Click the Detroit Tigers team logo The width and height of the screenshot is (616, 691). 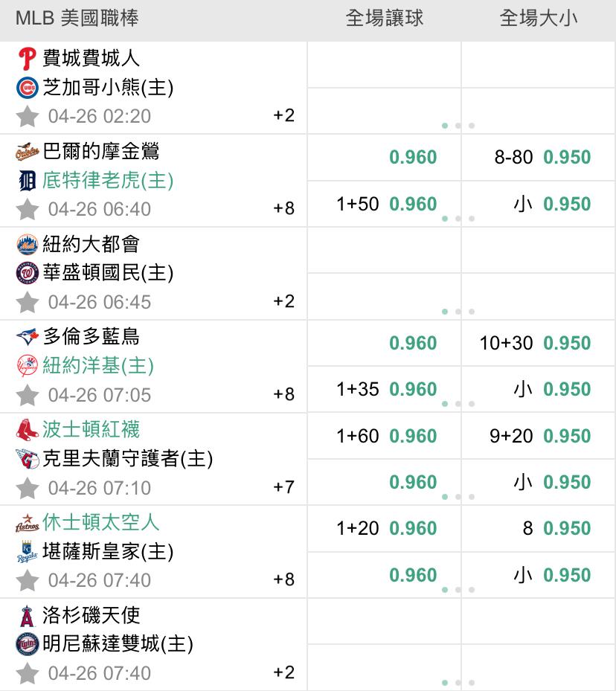tap(27, 181)
